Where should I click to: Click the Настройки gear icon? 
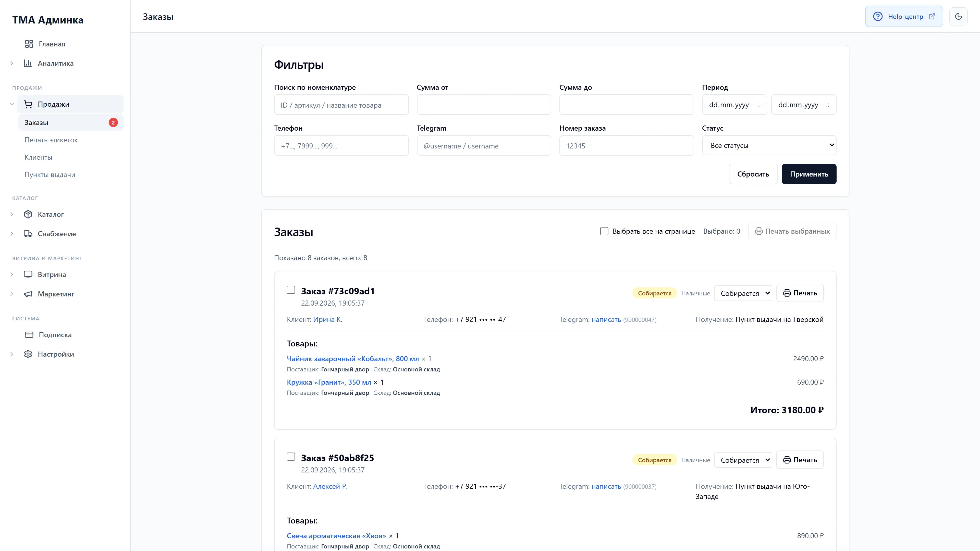[x=28, y=354]
